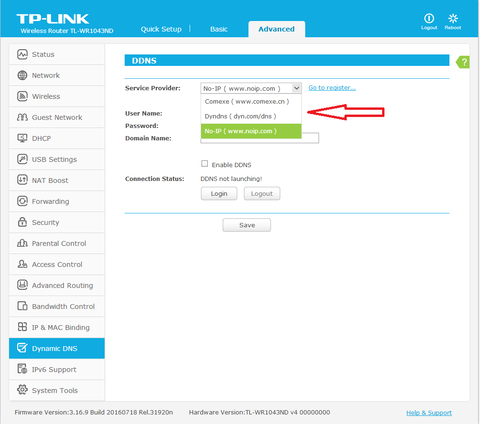This screenshot has height=424, width=480.
Task: Open IPv6 Support menu item
Action: (57, 369)
